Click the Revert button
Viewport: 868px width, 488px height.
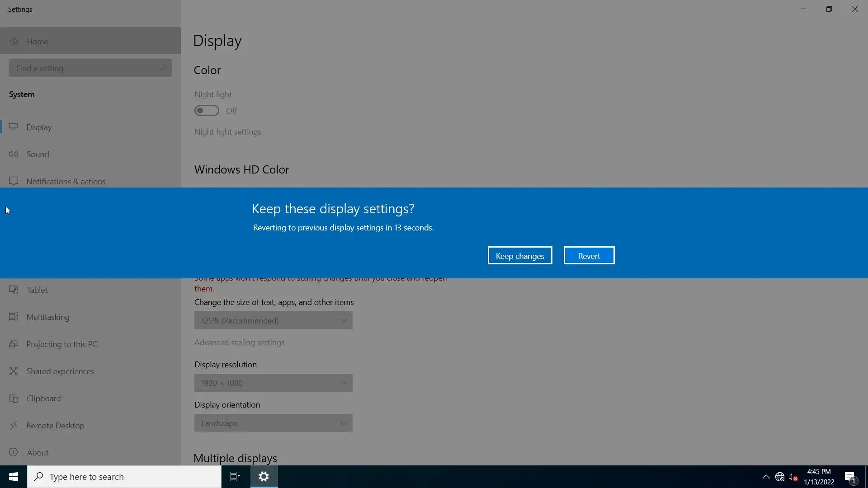pyautogui.click(x=589, y=256)
